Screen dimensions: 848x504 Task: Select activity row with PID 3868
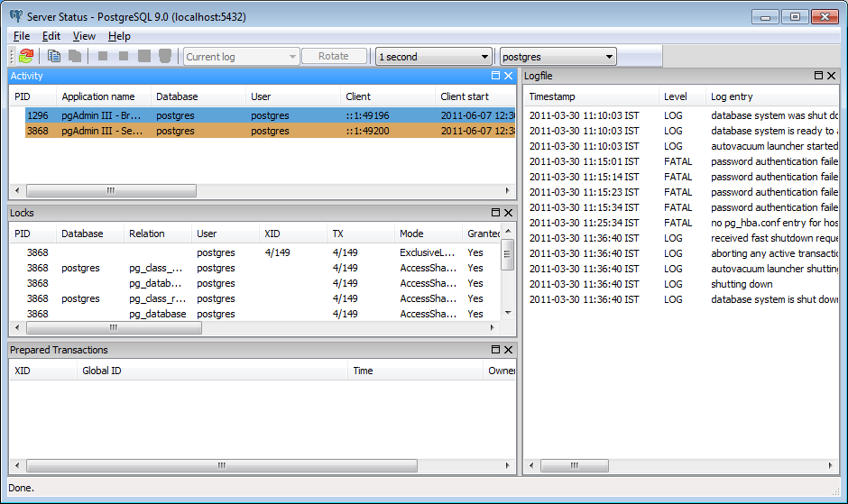[270, 131]
